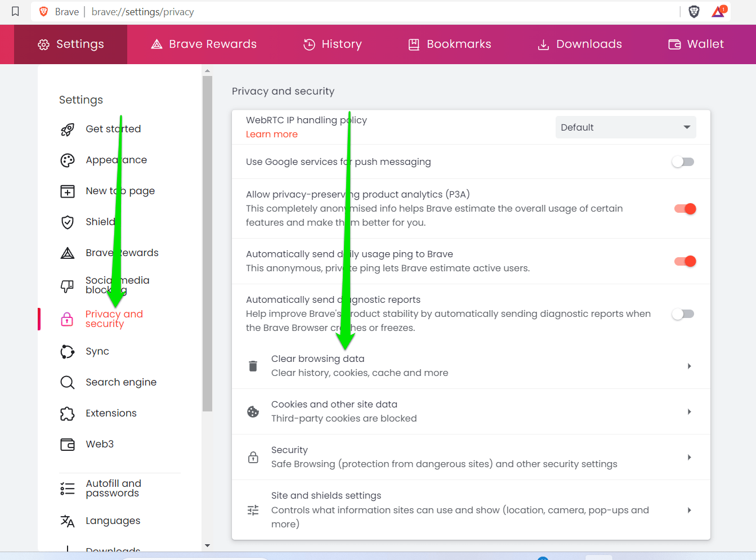Expand Site and shields settings arrow
Image resolution: width=756 pixels, height=560 pixels.
click(x=690, y=510)
